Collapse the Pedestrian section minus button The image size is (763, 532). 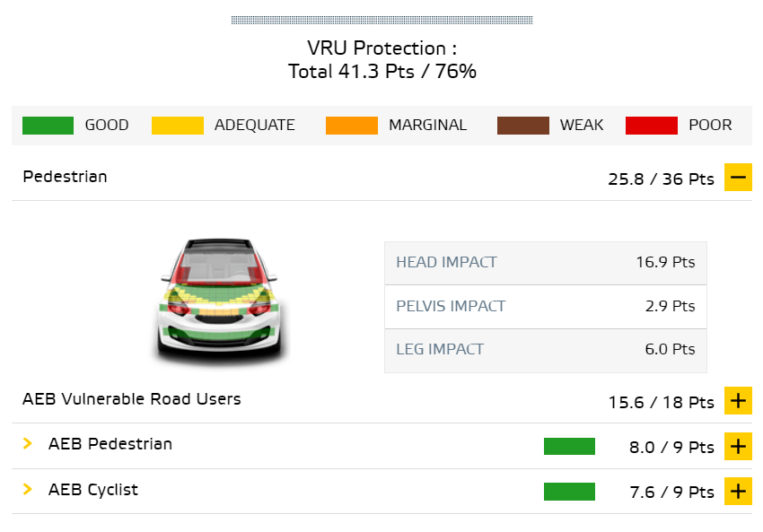pos(738,177)
